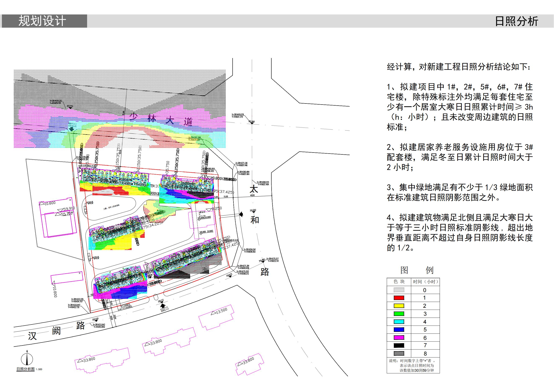Click the yellow 2-hour legend swatch

[x=399, y=306]
